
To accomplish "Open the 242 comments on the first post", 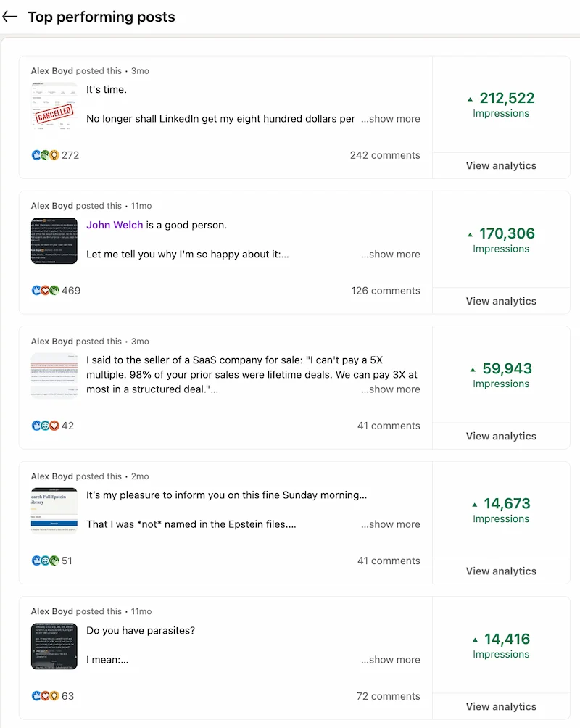I will (385, 154).
